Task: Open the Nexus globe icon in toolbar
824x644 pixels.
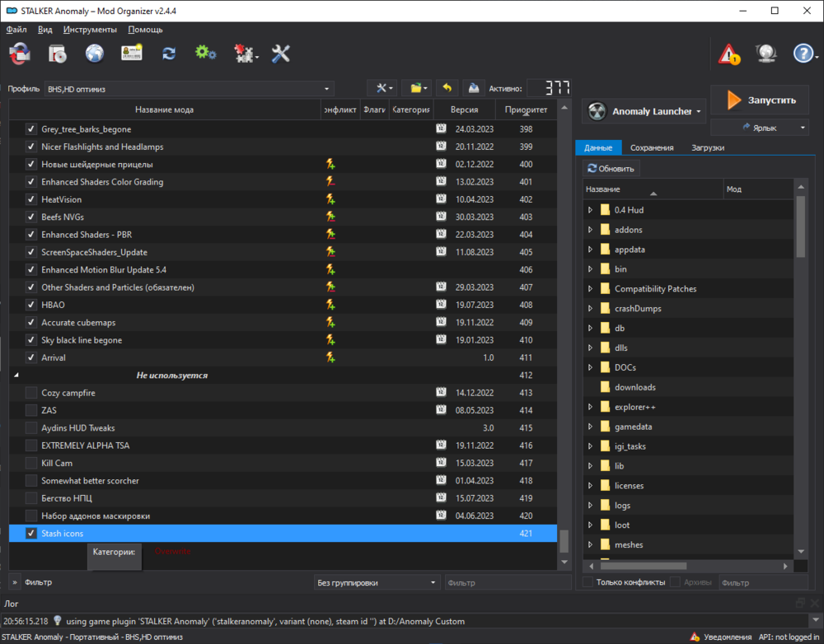Action: [x=95, y=54]
